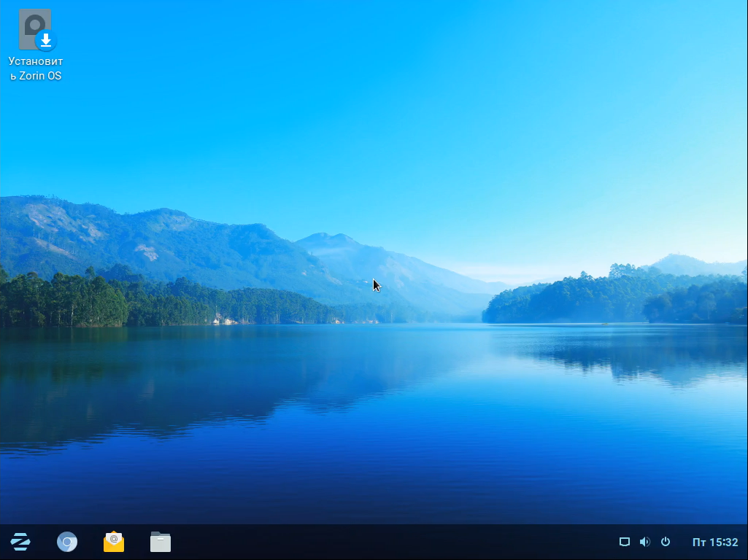748x560 pixels.
Task: Open the mail client in the taskbar
Action: click(114, 542)
